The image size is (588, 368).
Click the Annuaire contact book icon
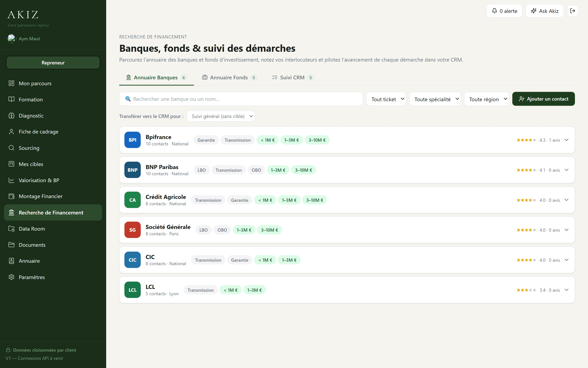[11, 261]
